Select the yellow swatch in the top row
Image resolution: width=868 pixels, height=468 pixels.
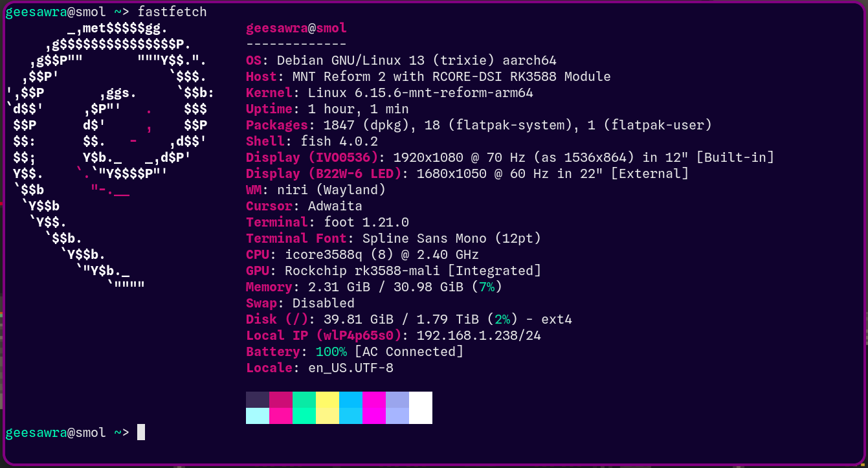tap(328, 399)
